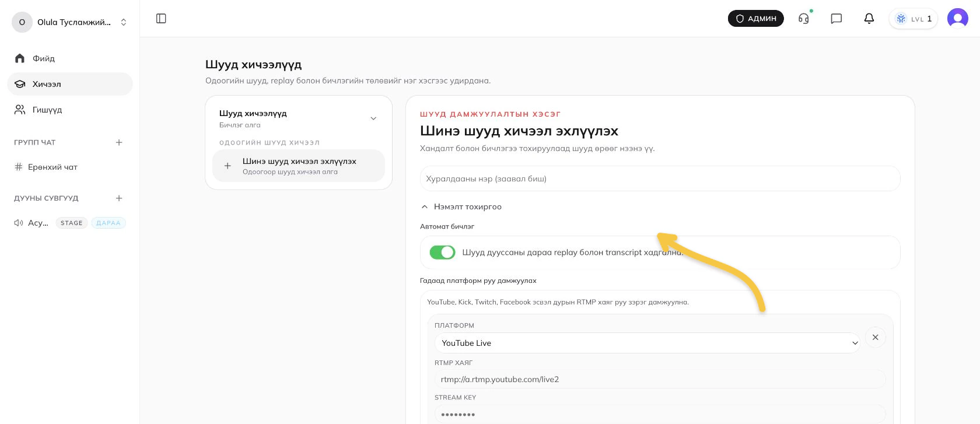Click the plus icon on new live card

[228, 166]
